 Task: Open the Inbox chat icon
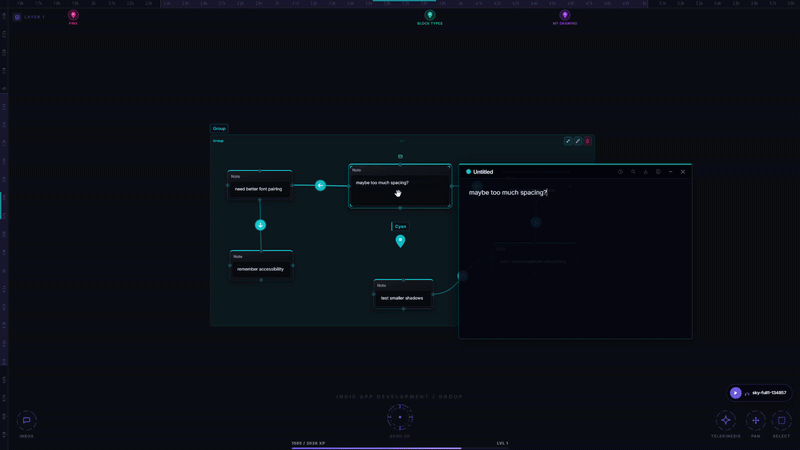tap(27, 420)
